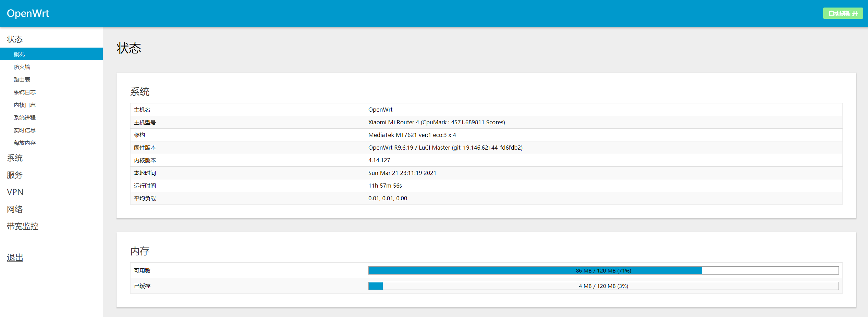
Task: Toggle the 自动刷新 开 auto-refresh button
Action: (843, 13)
